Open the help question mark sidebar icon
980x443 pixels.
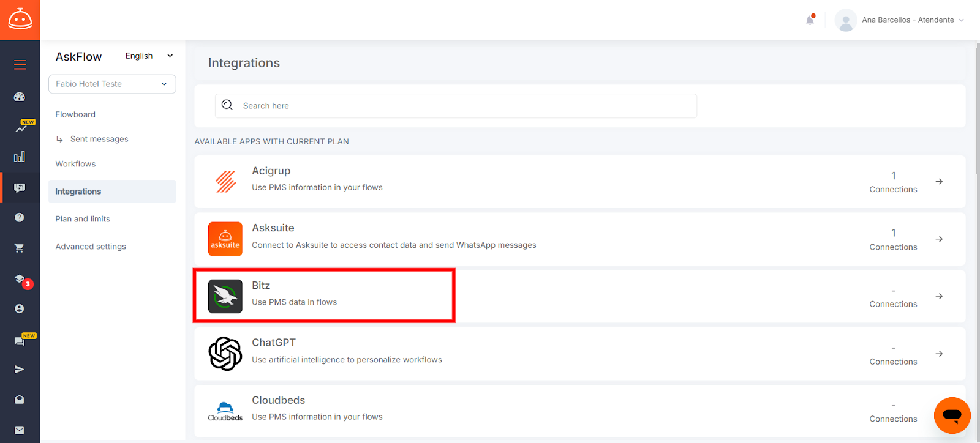pos(20,217)
